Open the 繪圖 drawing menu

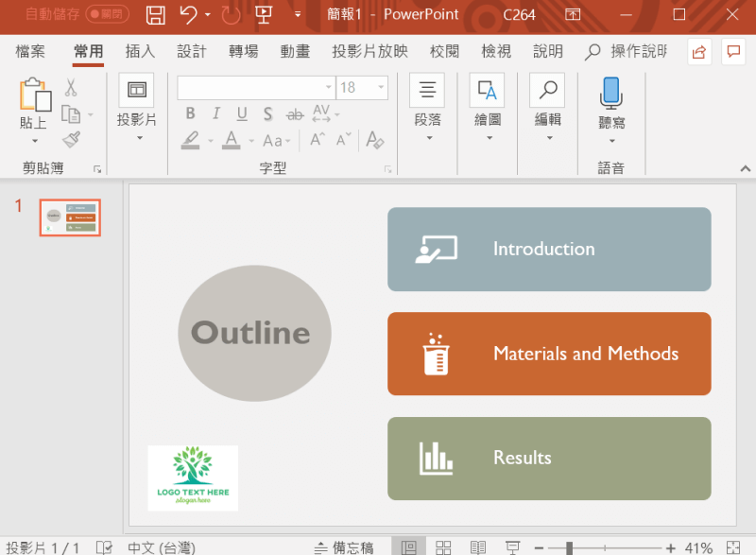487,107
